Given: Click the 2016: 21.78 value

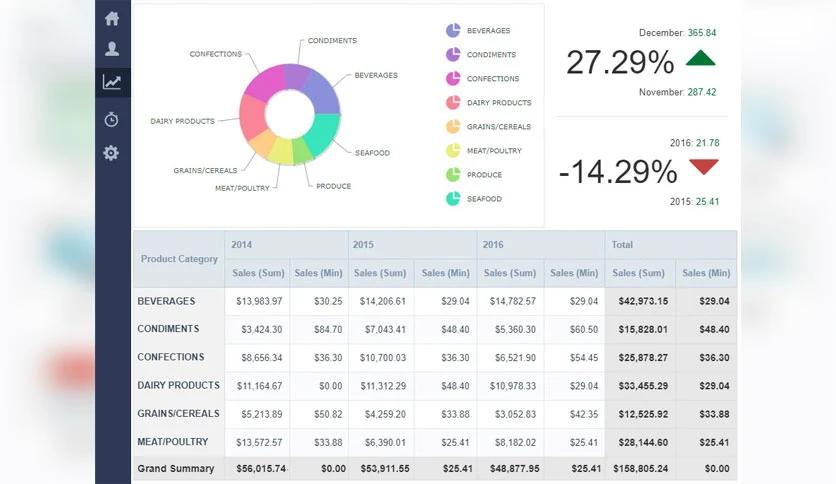Looking at the screenshot, I should click(695, 143).
